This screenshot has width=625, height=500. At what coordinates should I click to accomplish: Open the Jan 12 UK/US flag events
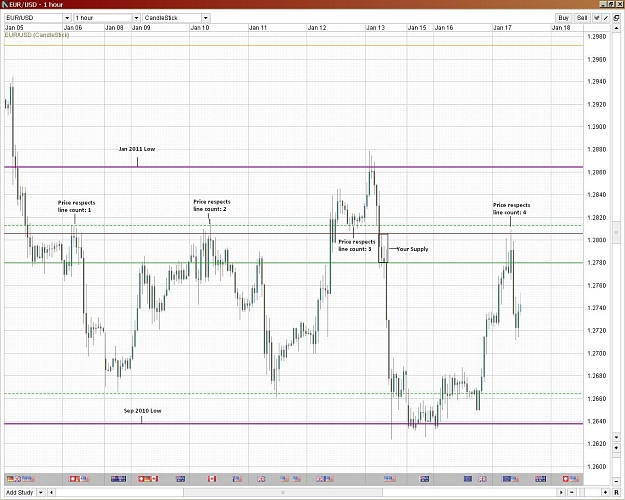click(325, 478)
